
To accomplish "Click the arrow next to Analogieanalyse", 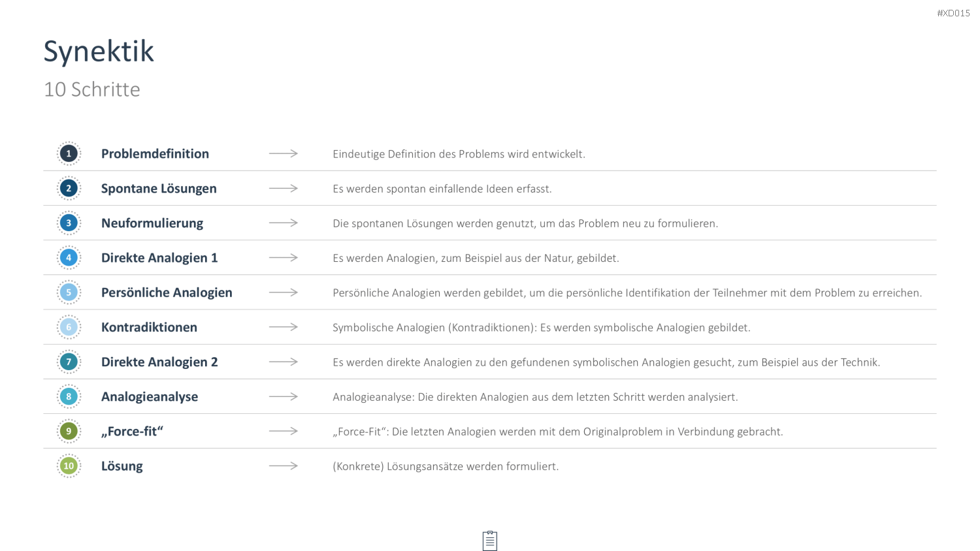I will 284,396.
